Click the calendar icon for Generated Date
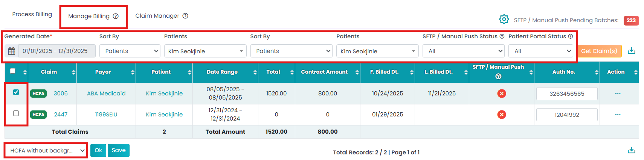This screenshot has width=644, height=160. pyautogui.click(x=12, y=51)
